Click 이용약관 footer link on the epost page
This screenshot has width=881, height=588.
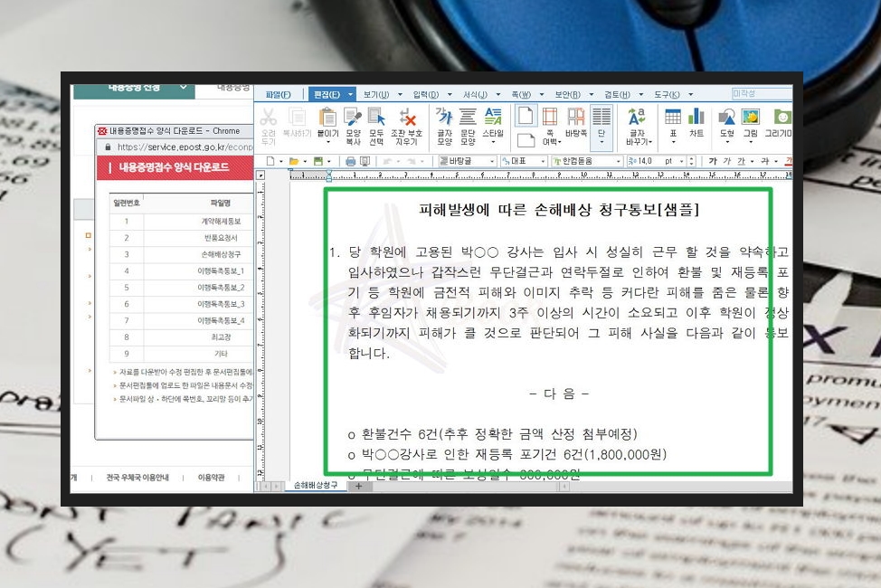pos(212,478)
